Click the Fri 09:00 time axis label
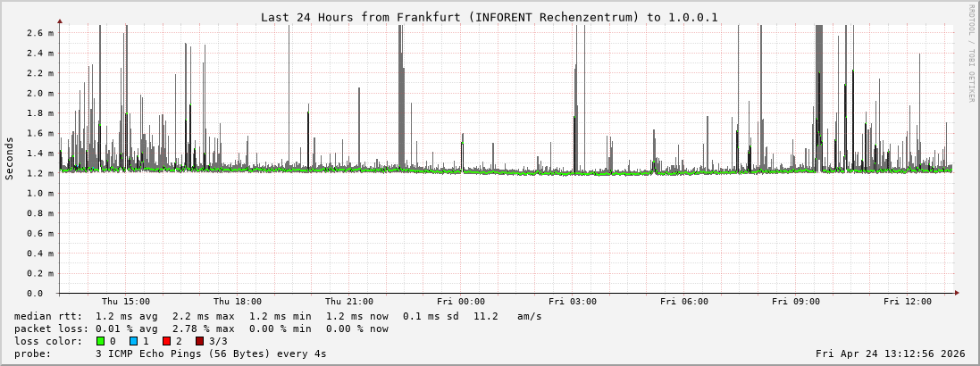980x366 pixels. pyautogui.click(x=796, y=302)
